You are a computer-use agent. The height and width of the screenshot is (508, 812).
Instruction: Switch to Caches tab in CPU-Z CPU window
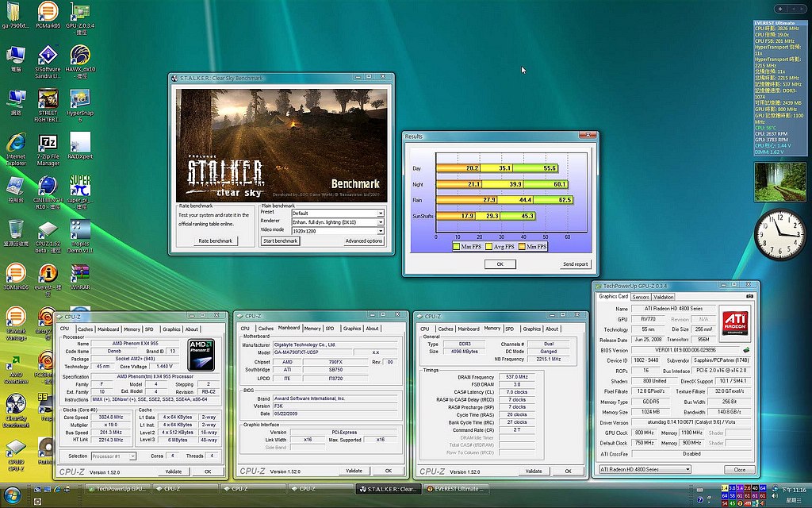[x=86, y=329]
